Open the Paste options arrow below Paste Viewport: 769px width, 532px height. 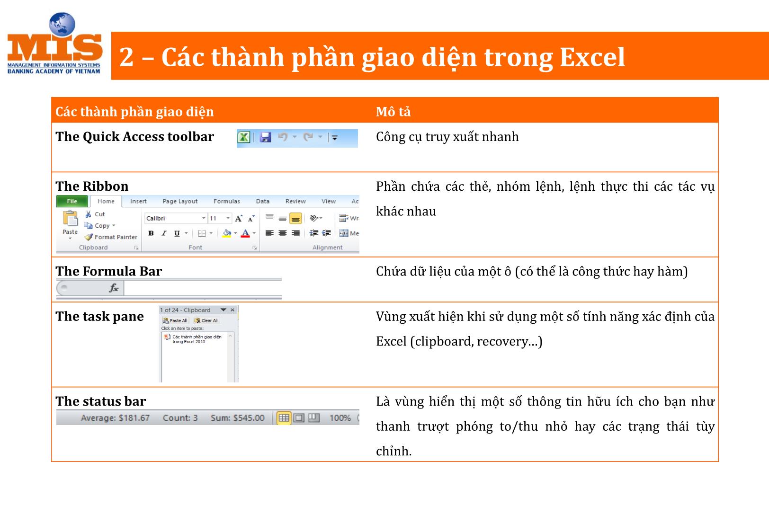click(x=70, y=238)
